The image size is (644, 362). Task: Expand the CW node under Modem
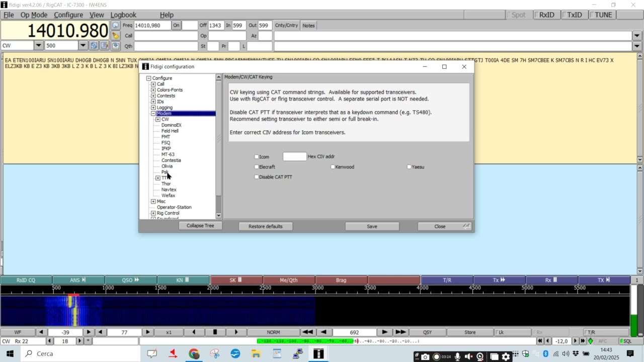coord(158,120)
